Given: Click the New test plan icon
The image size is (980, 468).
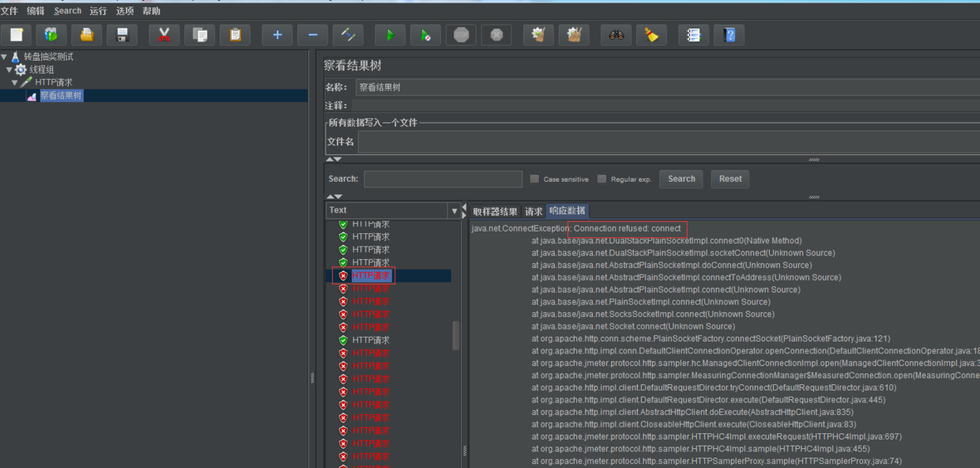Looking at the screenshot, I should (x=16, y=35).
